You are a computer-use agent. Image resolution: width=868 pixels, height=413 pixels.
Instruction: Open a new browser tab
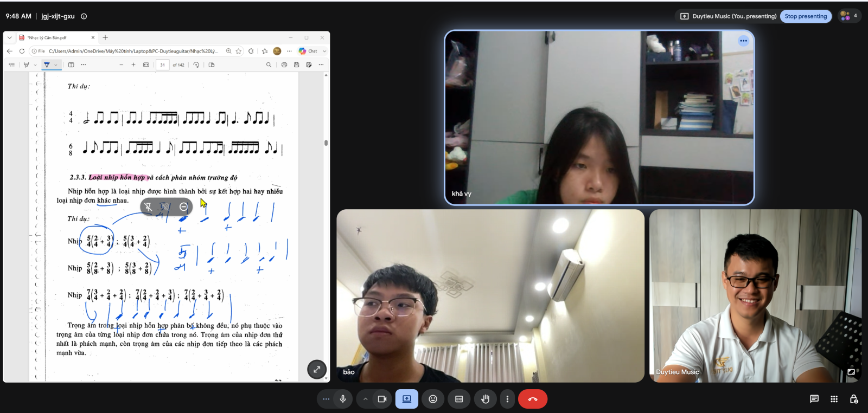click(105, 37)
